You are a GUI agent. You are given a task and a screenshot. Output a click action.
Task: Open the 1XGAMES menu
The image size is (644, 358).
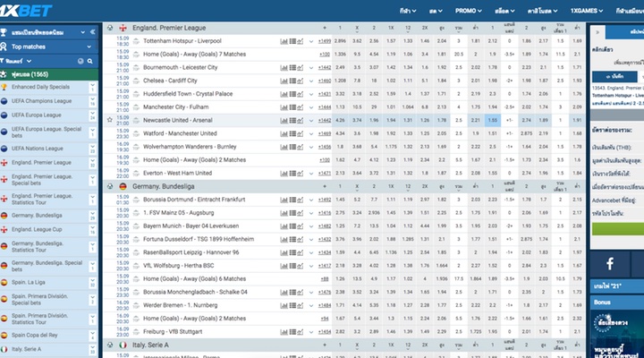coord(587,11)
